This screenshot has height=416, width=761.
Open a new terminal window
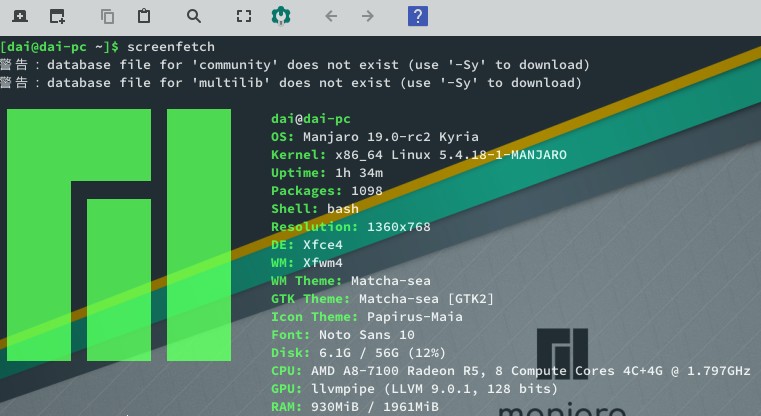57,16
